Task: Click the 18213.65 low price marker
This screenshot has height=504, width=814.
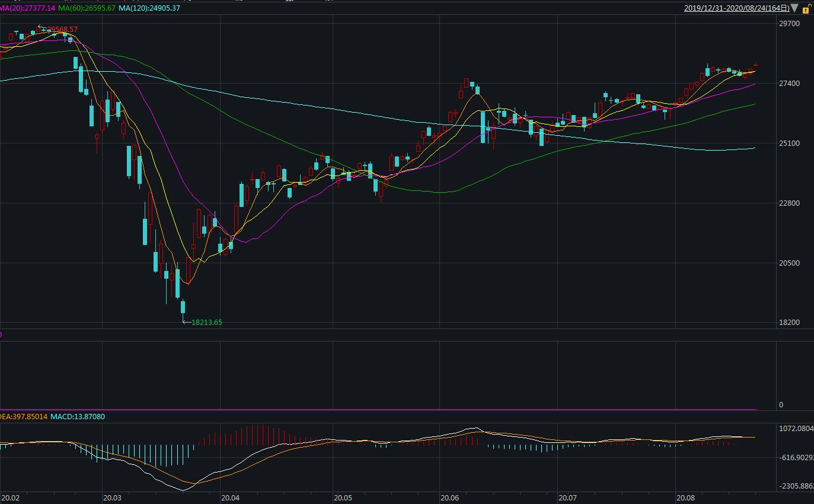Action: 206,323
